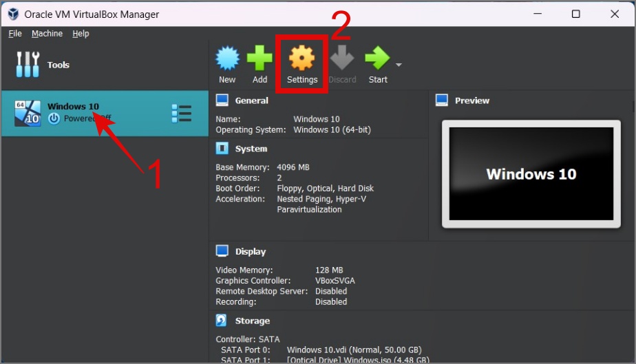Click the '4096 MB' base memory value
This screenshot has height=364, width=636.
tap(293, 167)
